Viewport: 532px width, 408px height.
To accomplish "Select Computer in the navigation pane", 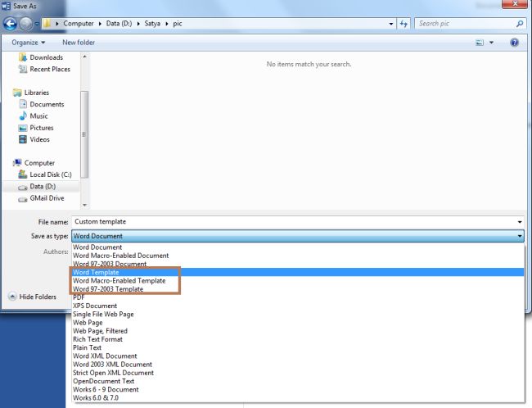I will click(x=34, y=163).
